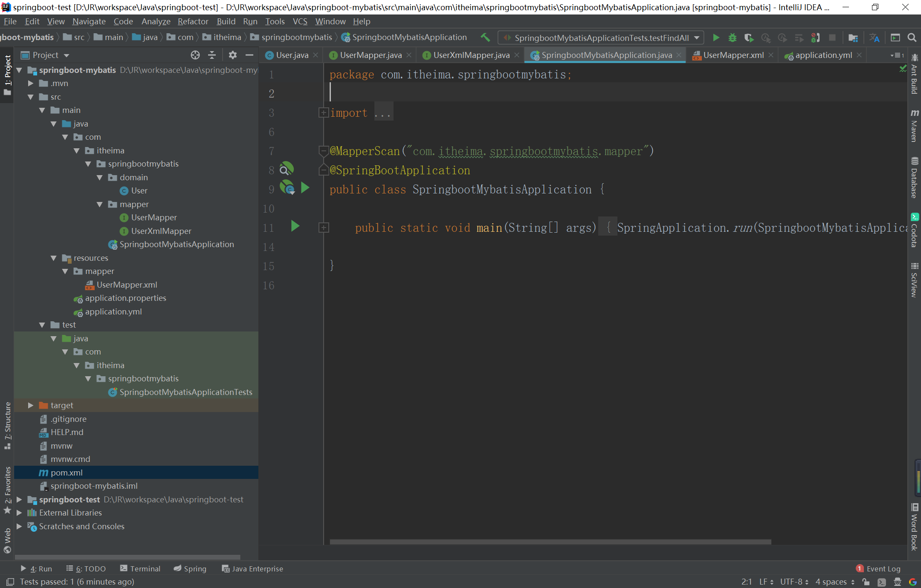Open hidden editor tabs list dropdown
Screen dimensions: 921x588
tap(897, 55)
